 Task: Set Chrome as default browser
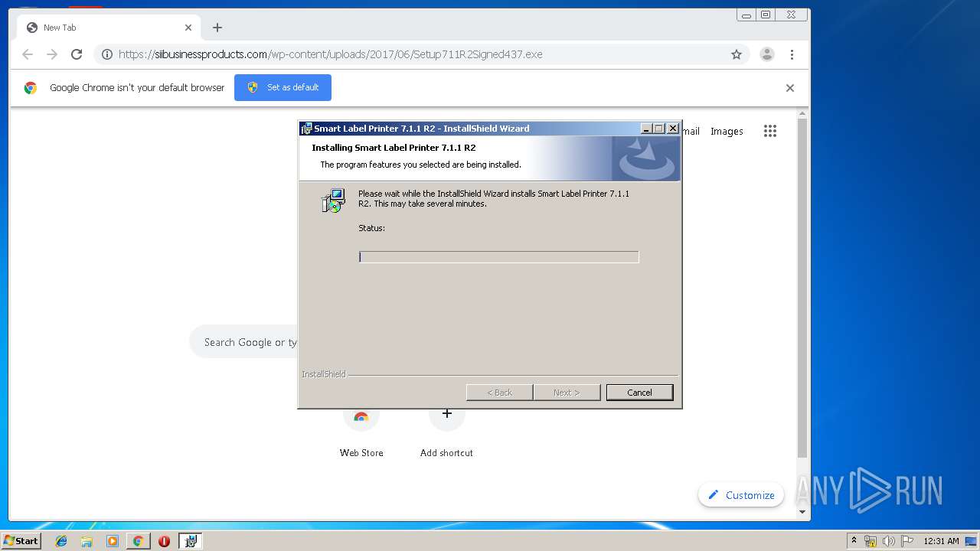coord(283,87)
